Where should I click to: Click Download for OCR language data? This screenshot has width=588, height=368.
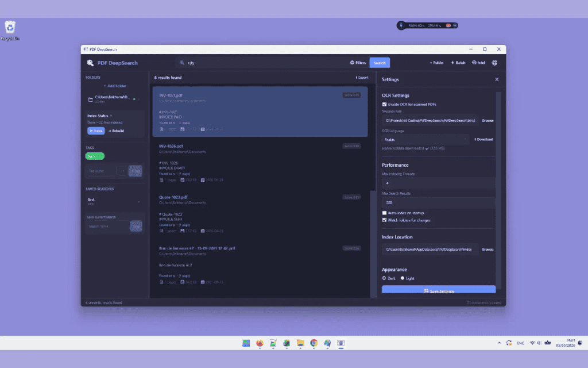click(x=483, y=139)
